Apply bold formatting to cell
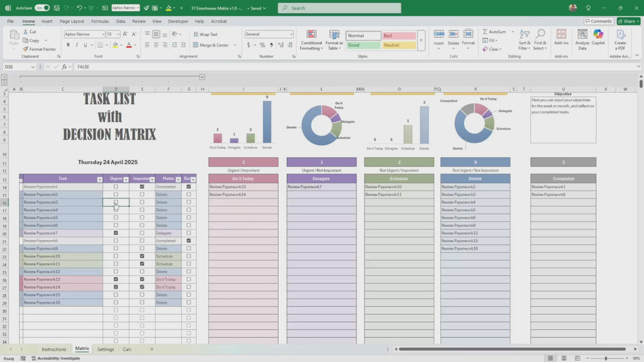Screen dimensions: 644x362 68,45
